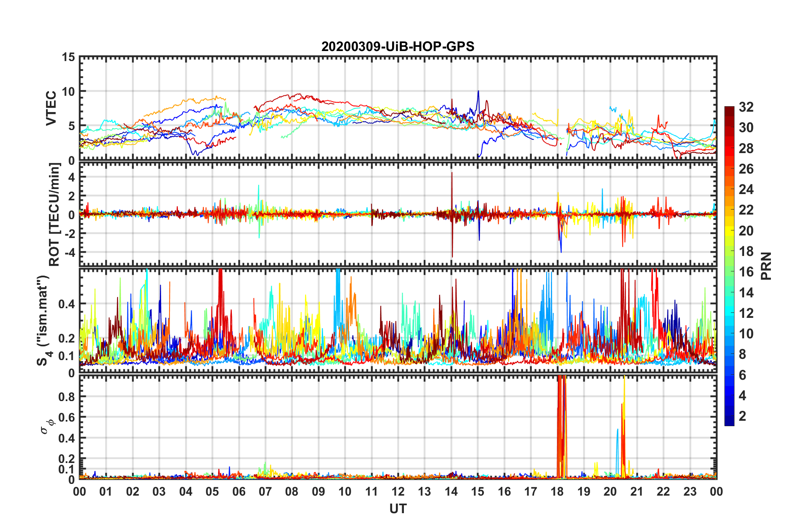
Task: Select the S4 axis label
Action: point(44,320)
